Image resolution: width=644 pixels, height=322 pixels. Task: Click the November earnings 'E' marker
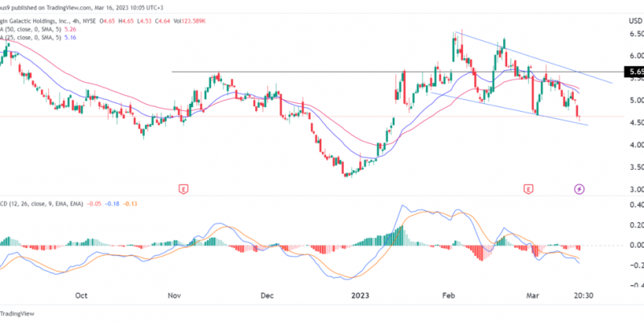tap(184, 189)
